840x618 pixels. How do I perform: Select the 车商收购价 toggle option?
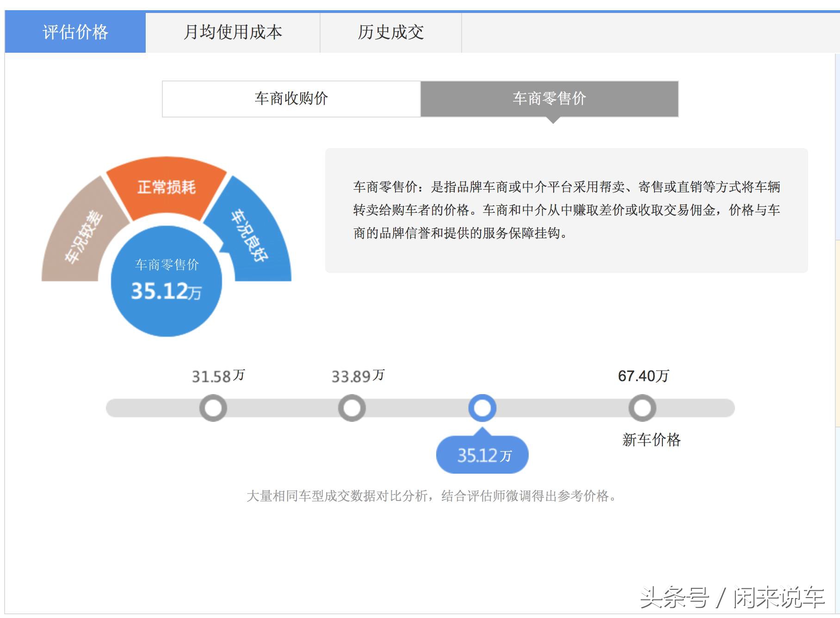coord(290,99)
